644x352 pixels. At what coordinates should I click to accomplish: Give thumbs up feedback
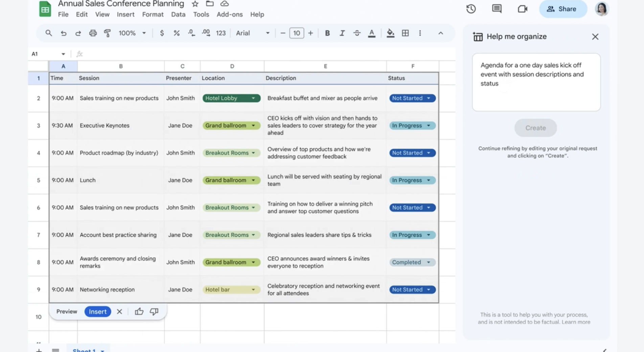139,312
